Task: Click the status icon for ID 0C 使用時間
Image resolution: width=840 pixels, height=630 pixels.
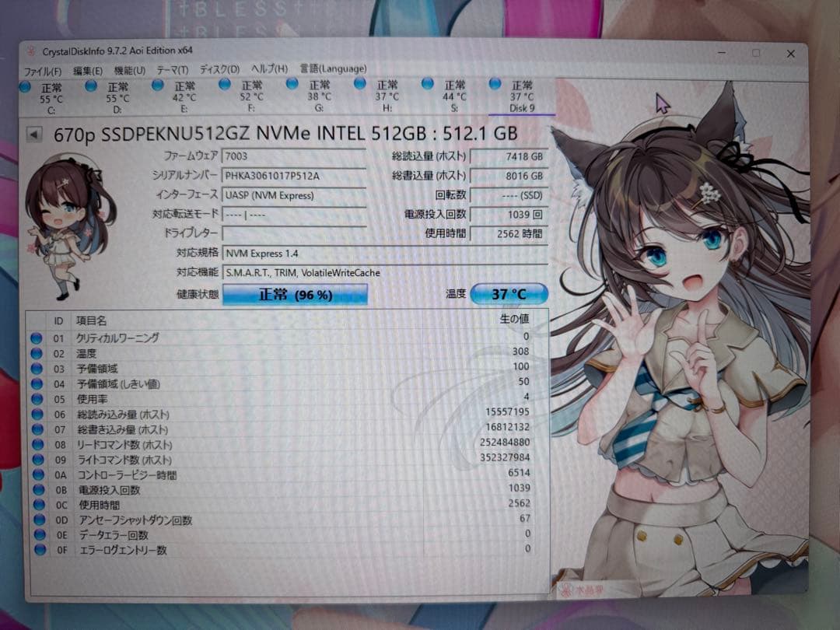Action: (39, 504)
